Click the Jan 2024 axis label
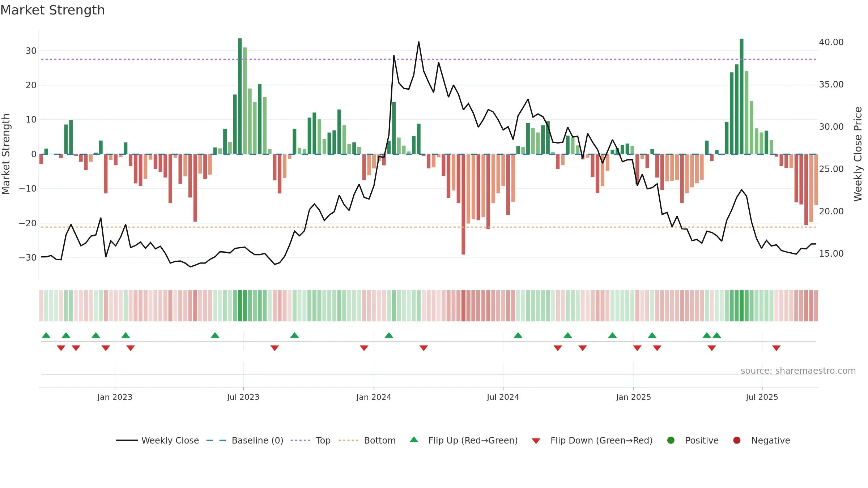Image resolution: width=868 pixels, height=488 pixels. tap(374, 397)
